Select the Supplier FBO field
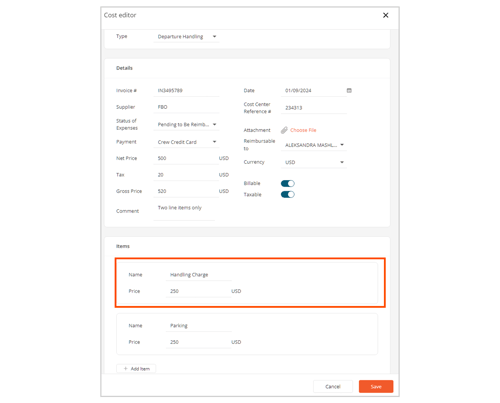 186,107
